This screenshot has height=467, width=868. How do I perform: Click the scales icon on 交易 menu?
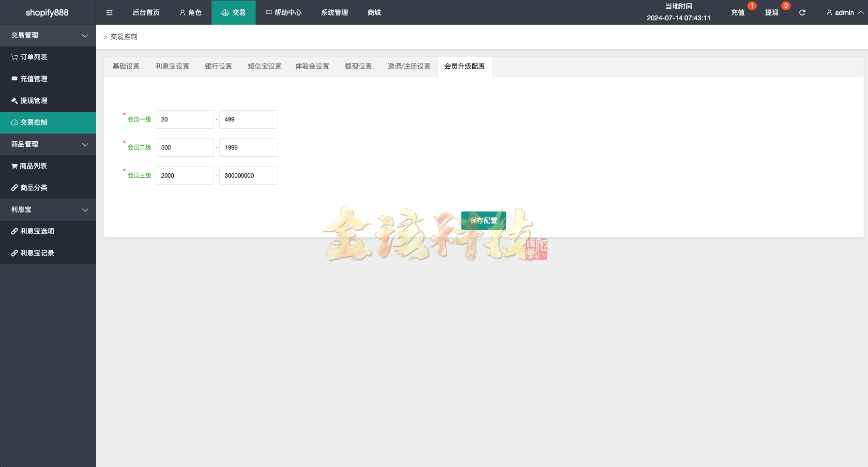click(225, 12)
